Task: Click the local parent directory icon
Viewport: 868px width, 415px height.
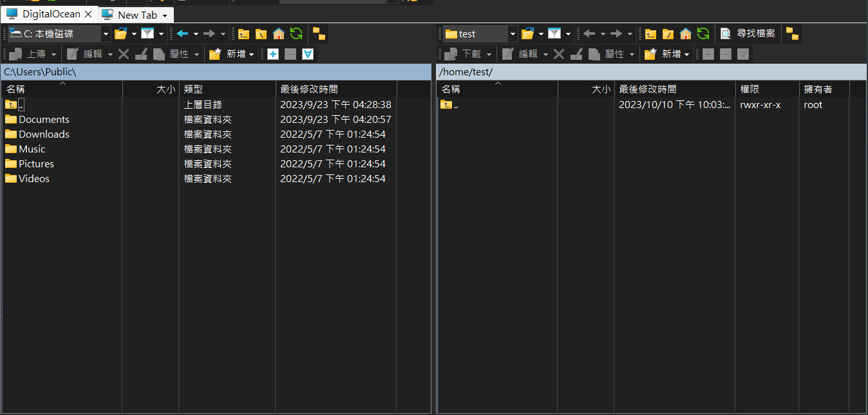Action: tap(243, 34)
